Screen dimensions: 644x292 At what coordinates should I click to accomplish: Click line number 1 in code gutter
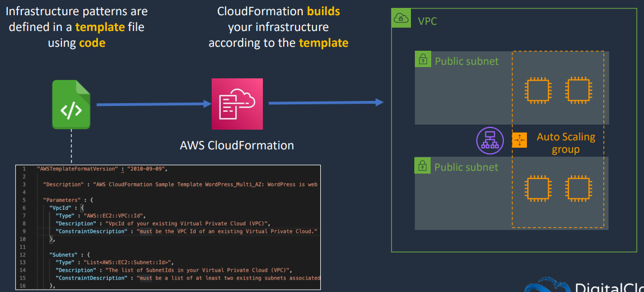[x=24, y=169]
